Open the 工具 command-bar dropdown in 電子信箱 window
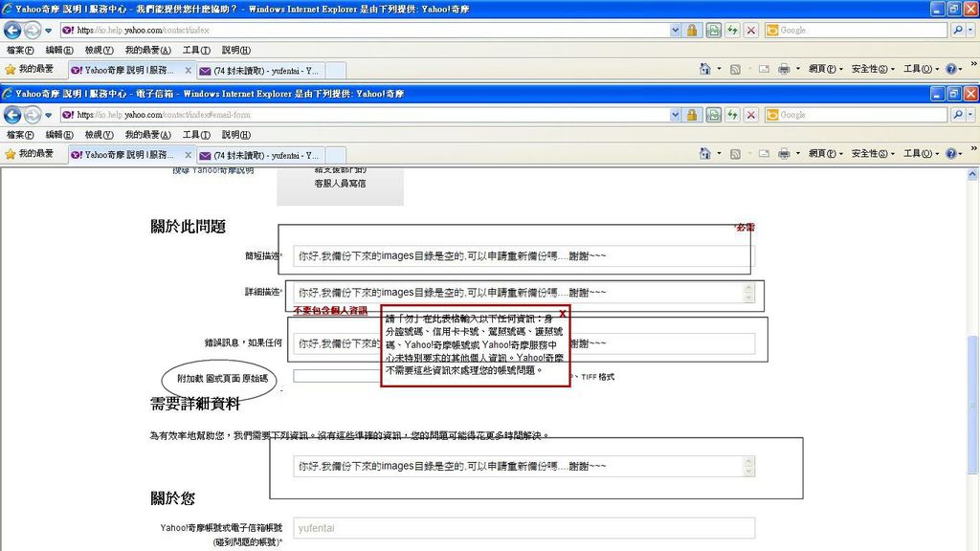Viewport: 980px width, 551px height. (921, 154)
